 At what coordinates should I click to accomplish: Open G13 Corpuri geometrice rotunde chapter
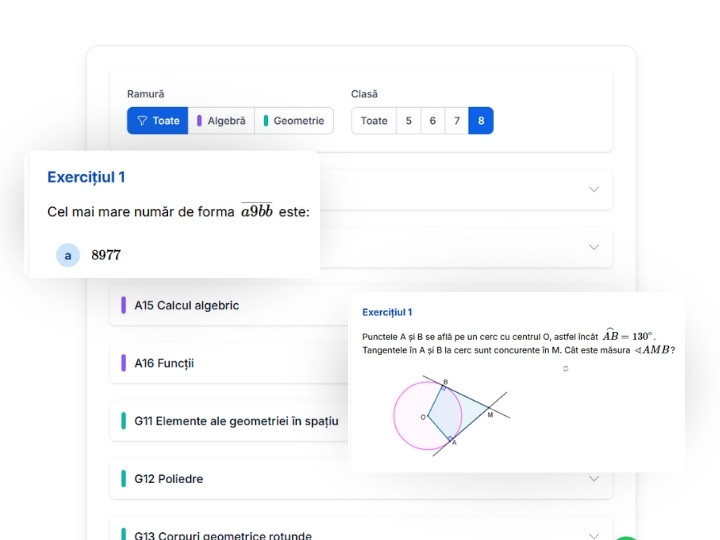pyautogui.click(x=223, y=536)
